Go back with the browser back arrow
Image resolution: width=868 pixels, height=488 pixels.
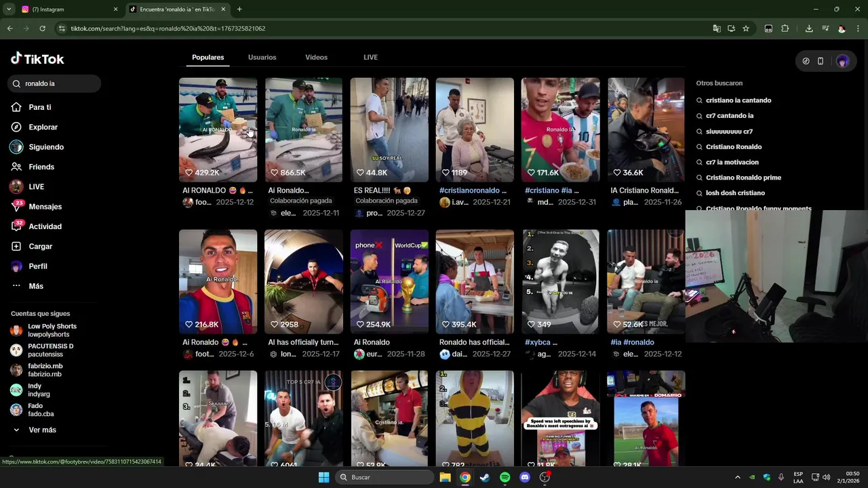[9, 28]
